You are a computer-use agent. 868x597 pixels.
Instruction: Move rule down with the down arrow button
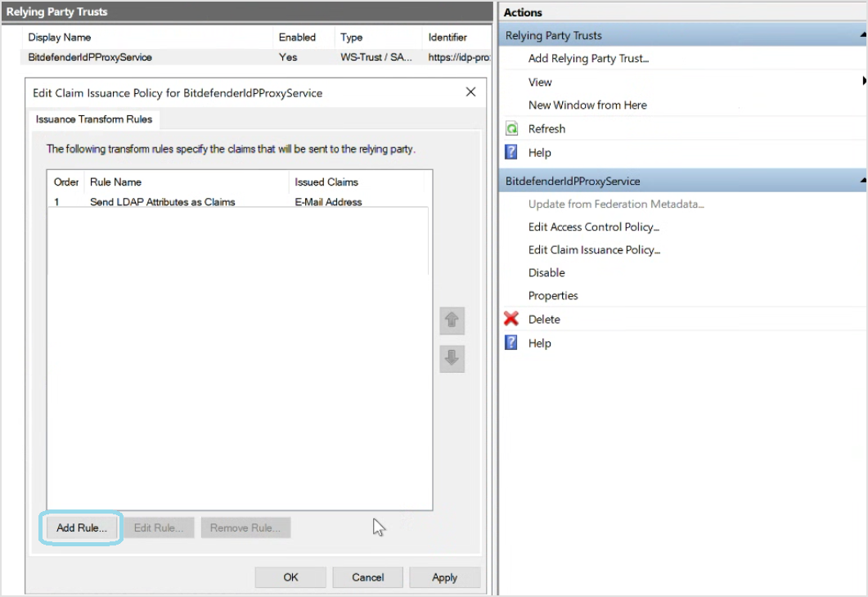click(x=452, y=358)
